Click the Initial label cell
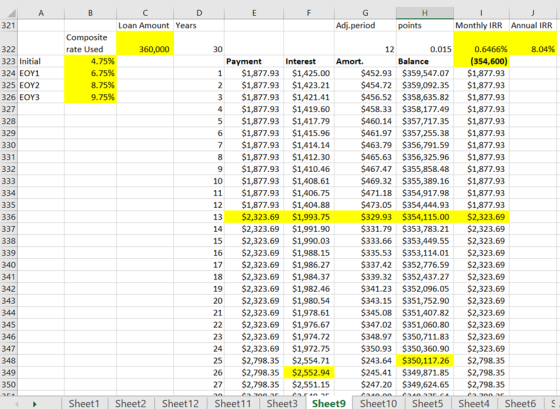This screenshot has height=409, width=560. click(x=41, y=61)
